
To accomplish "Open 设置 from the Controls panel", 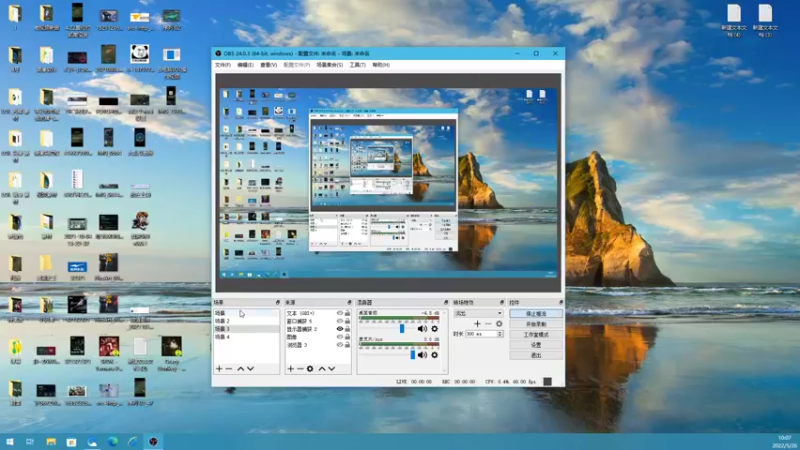I will [x=536, y=345].
